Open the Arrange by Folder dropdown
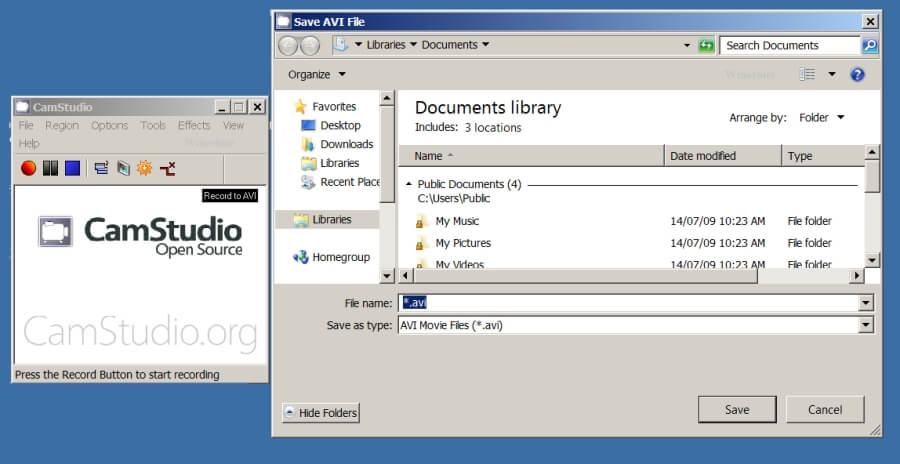 (x=821, y=117)
